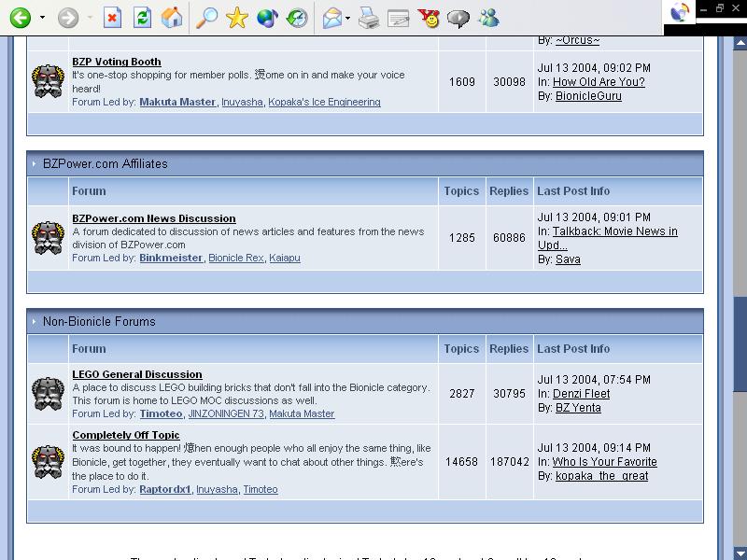Screen dimensions: 747x560
Task: Open Raptordx1's profile link
Action: (165, 489)
